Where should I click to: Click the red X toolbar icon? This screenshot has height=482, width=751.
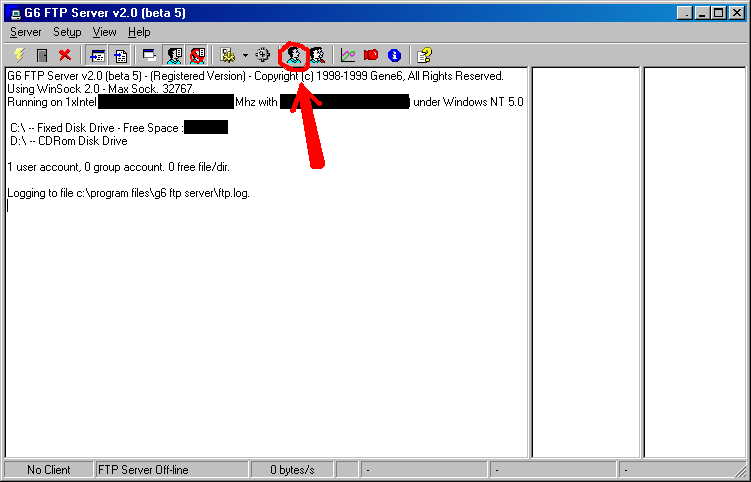pyautogui.click(x=65, y=55)
